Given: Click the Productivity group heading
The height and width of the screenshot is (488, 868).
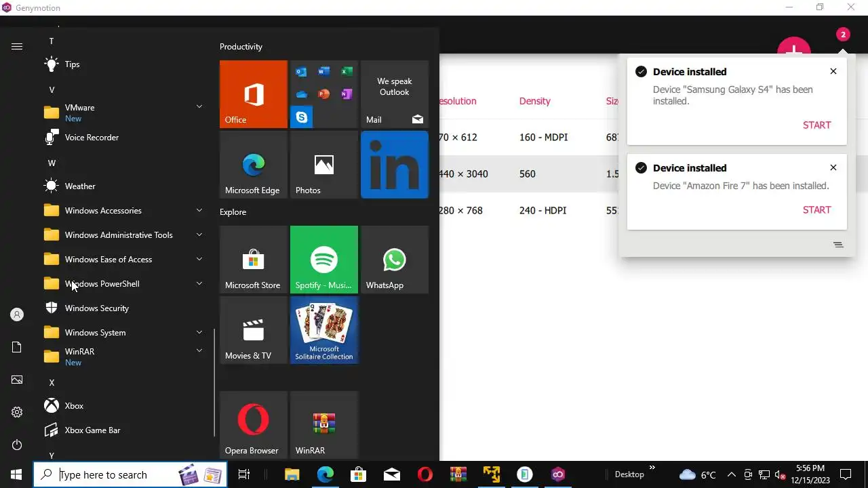Looking at the screenshot, I should pyautogui.click(x=241, y=47).
